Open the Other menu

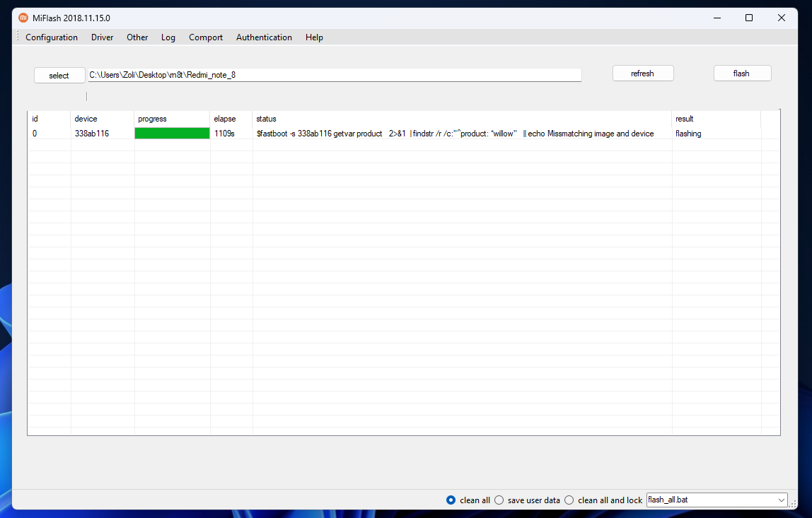(x=137, y=37)
